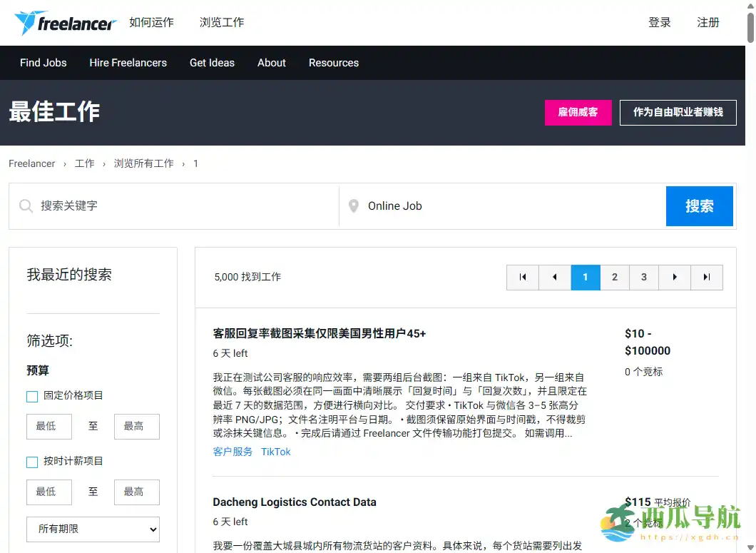Click the 注册 link at top right
The image size is (756, 553).
708,22
